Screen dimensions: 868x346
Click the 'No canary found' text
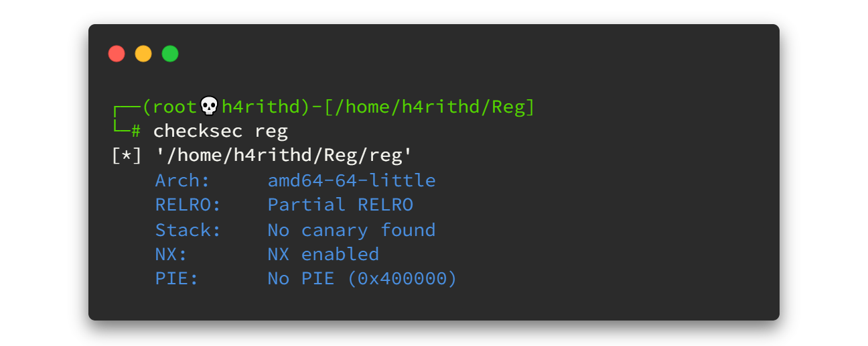pyautogui.click(x=352, y=230)
